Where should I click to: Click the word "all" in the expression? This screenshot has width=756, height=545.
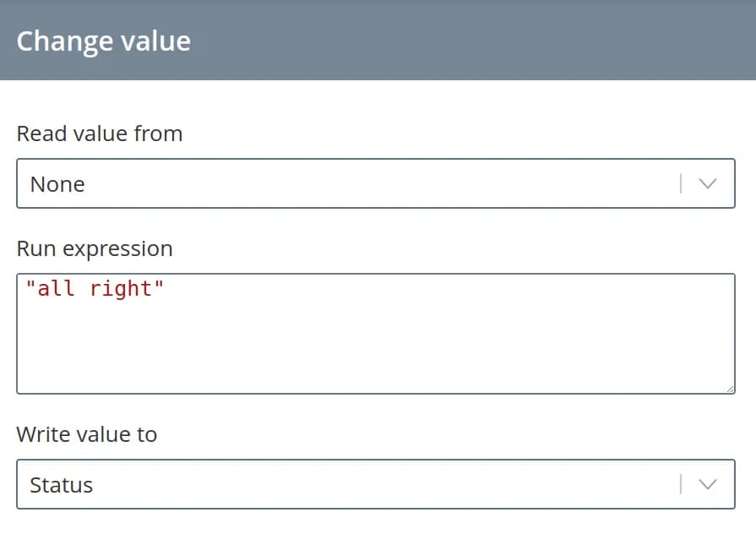pyautogui.click(x=57, y=289)
